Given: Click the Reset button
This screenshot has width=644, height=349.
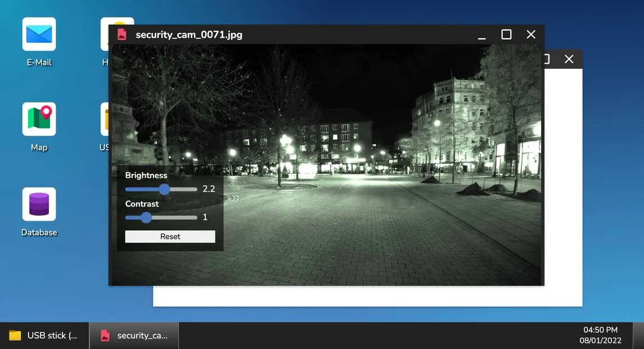Looking at the screenshot, I should 170,236.
